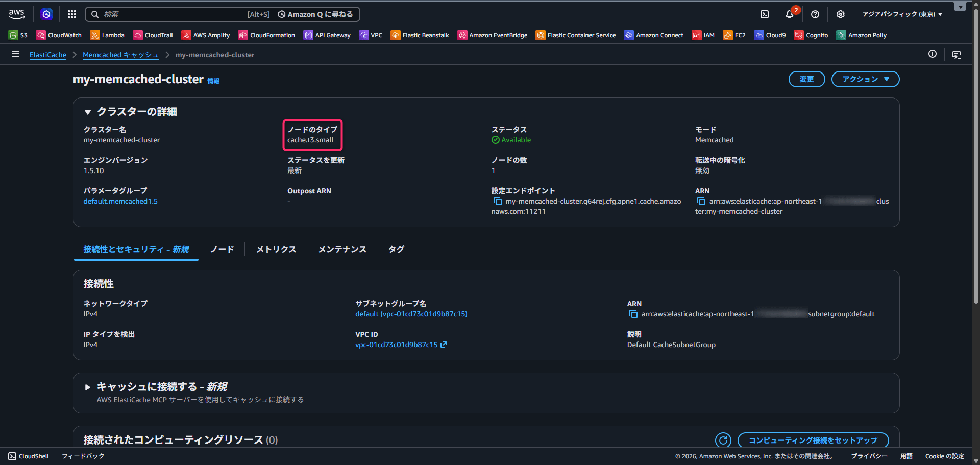Image resolution: width=980 pixels, height=465 pixels.
Task: Open the hamburger side navigation menu
Action: tap(16, 54)
